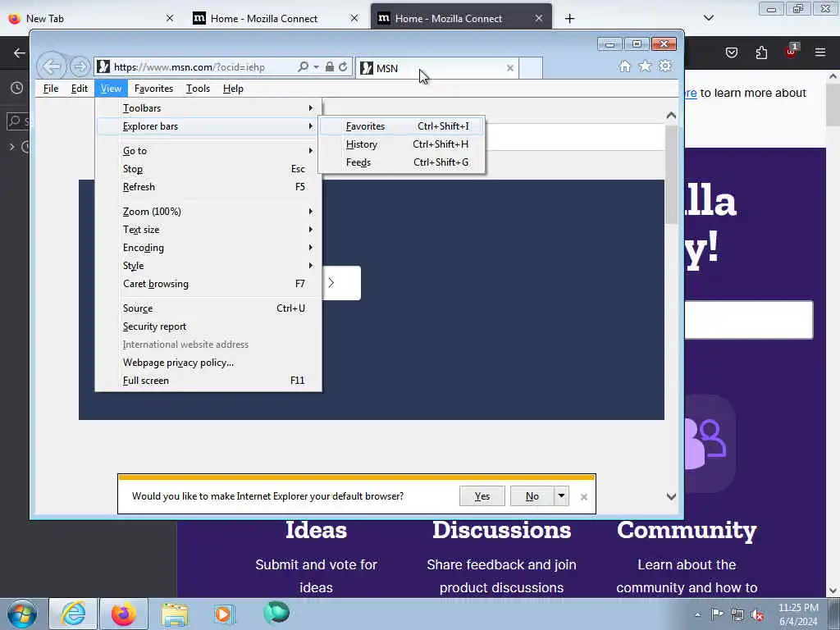View the security lock icon in IE address bar
840x630 pixels.
330,67
